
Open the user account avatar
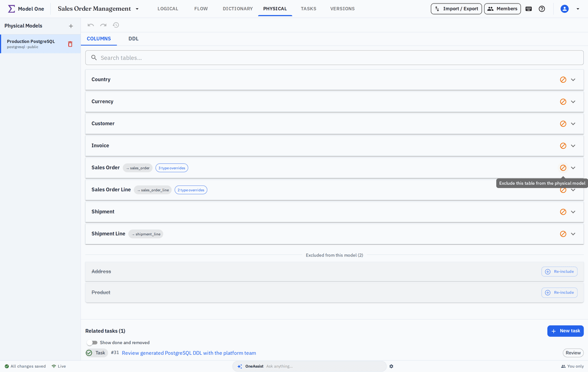pyautogui.click(x=564, y=9)
